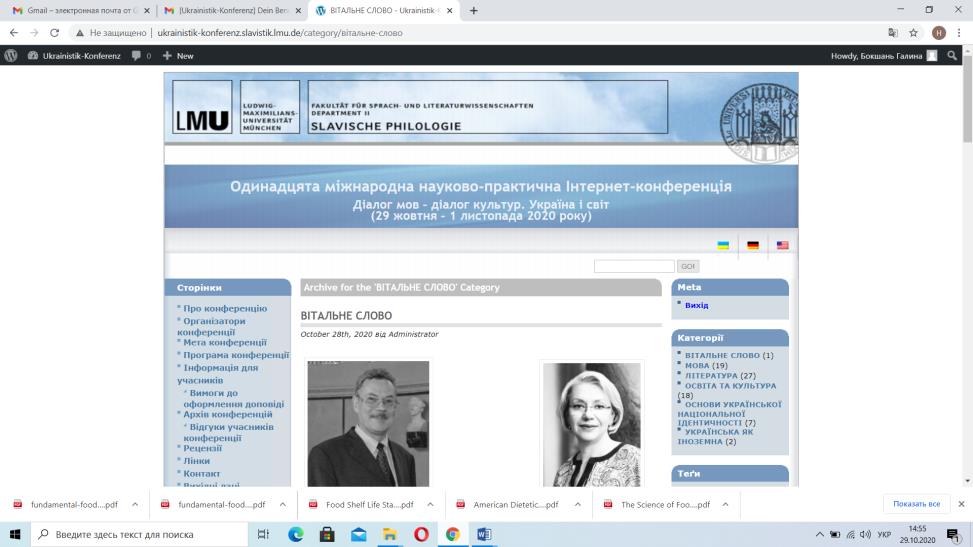Show hidden system tray icons
Viewport: 973px width, 547px height.
coord(820,535)
